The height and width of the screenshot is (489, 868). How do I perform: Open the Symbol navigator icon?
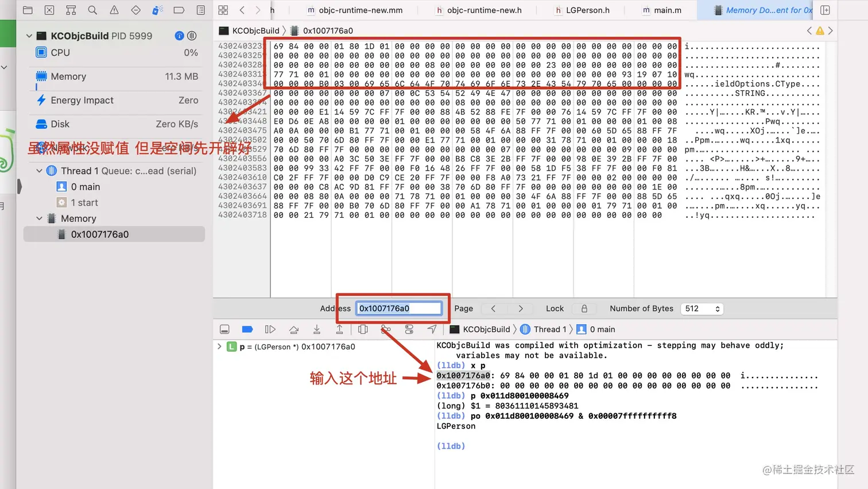click(71, 10)
